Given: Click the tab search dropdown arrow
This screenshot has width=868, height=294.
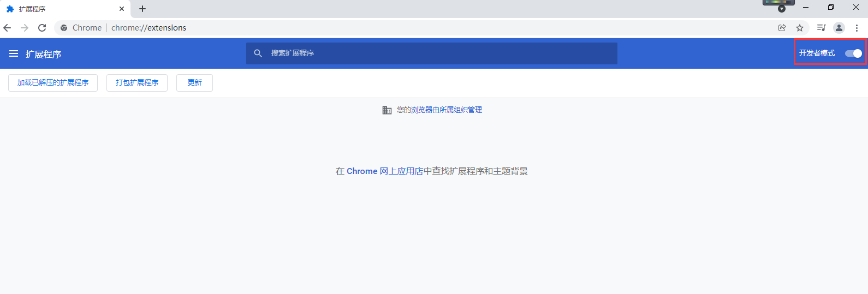Looking at the screenshot, I should tap(782, 9).
